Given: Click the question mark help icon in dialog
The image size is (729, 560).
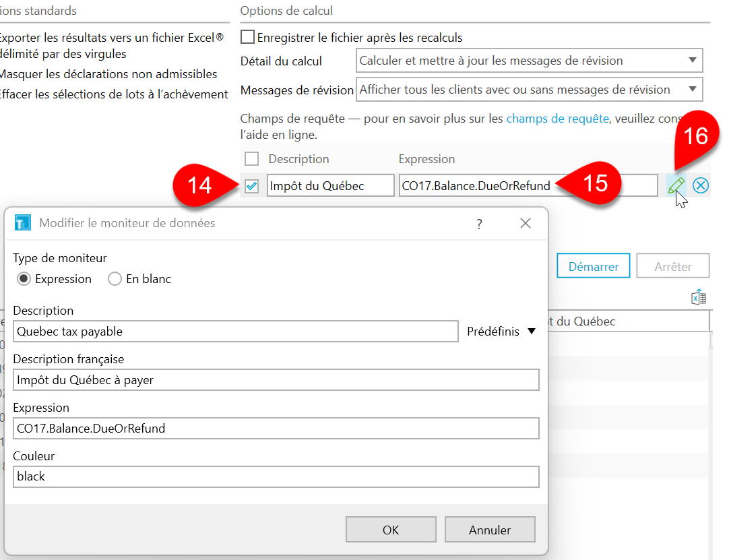Looking at the screenshot, I should [480, 224].
